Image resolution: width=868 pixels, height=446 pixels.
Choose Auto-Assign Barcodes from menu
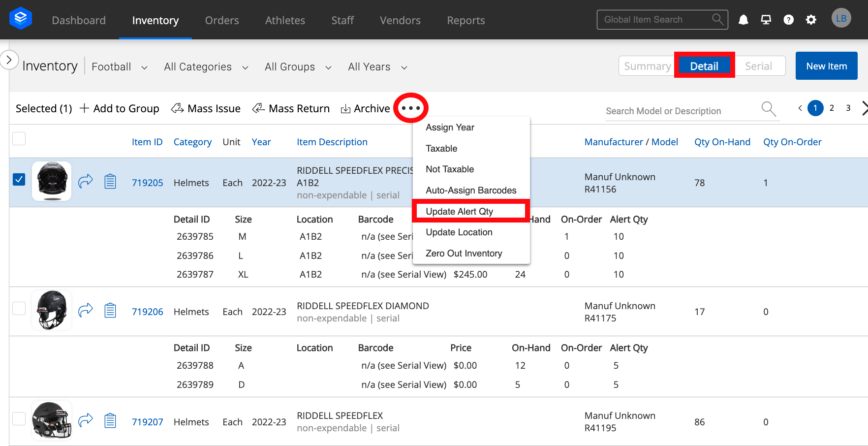tap(471, 191)
